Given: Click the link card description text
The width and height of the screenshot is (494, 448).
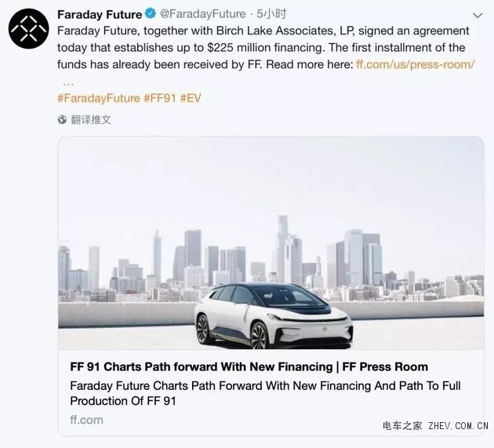Looking at the screenshot, I should 265,393.
